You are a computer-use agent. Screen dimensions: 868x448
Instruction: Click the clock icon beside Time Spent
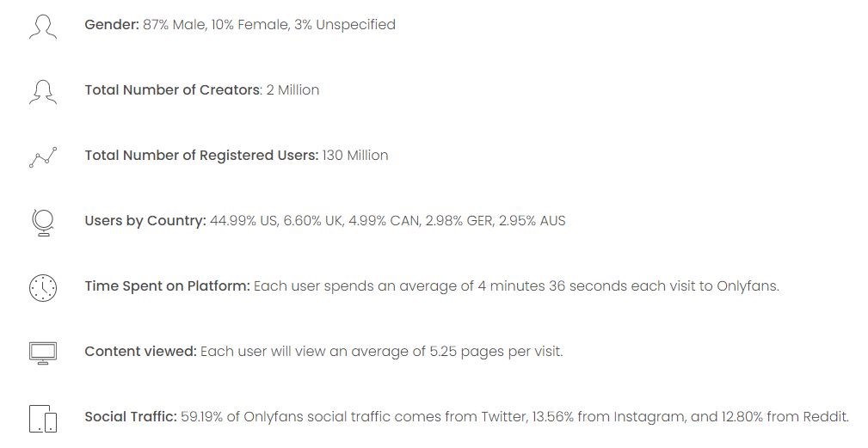point(43,287)
